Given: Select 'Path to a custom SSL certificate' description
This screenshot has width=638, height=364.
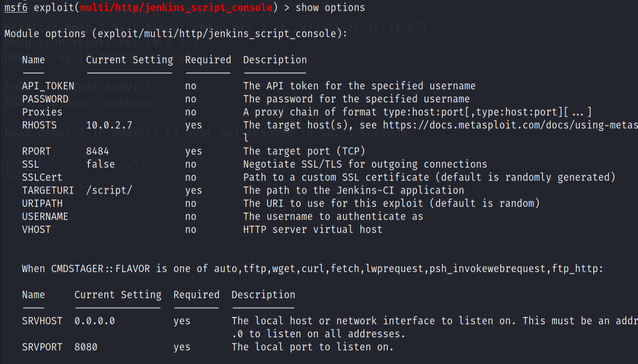Looking at the screenshot, I should [x=429, y=177].
